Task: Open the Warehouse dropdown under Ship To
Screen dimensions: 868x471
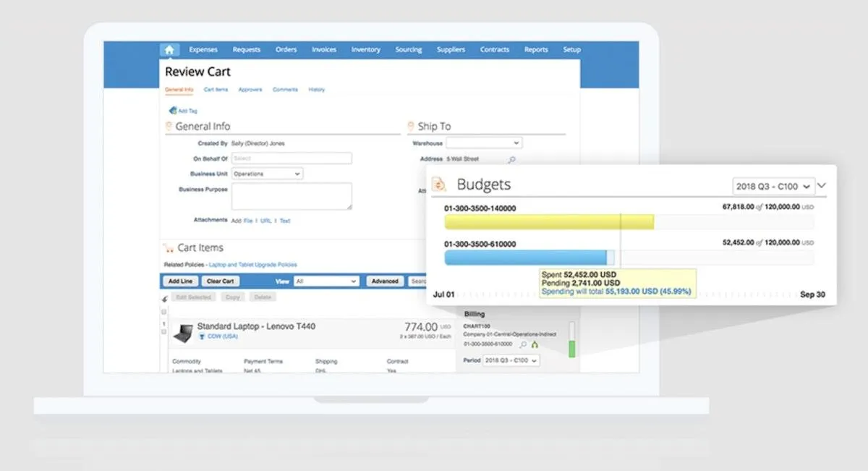Action: click(x=483, y=143)
